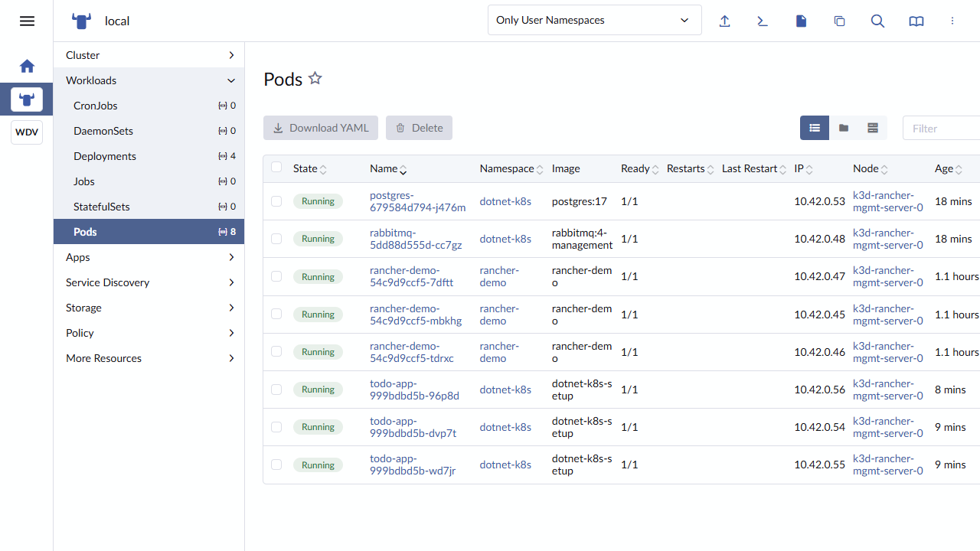Screen dimensions: 980x551
Task: Open dotnet-k8s namespace link in postgres row
Action: click(505, 201)
